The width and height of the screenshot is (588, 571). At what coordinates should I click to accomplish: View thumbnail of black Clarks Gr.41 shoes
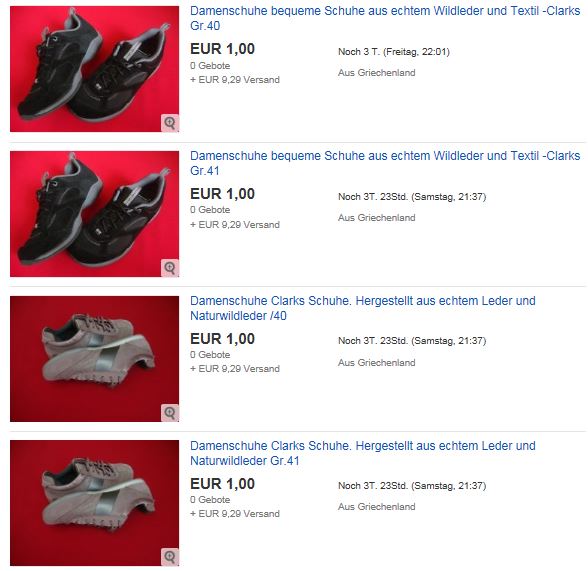click(x=94, y=214)
